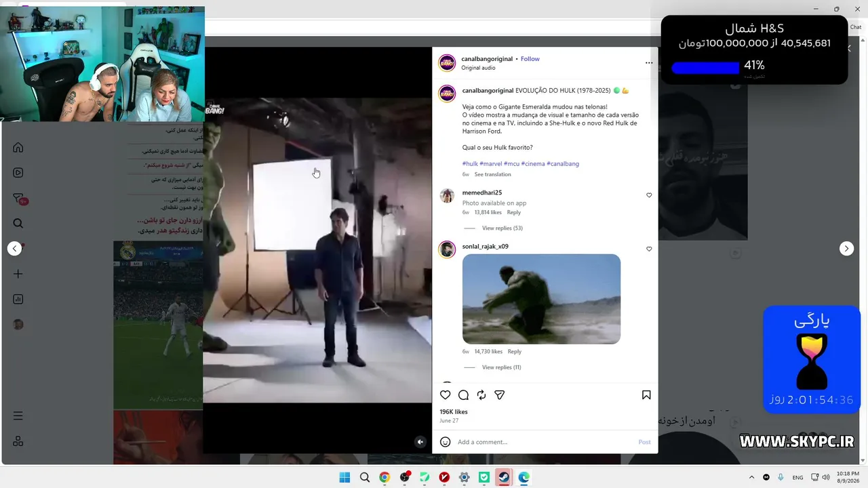Image resolution: width=868 pixels, height=488 pixels.
Task: Open Steam from the taskbar
Action: 504,477
